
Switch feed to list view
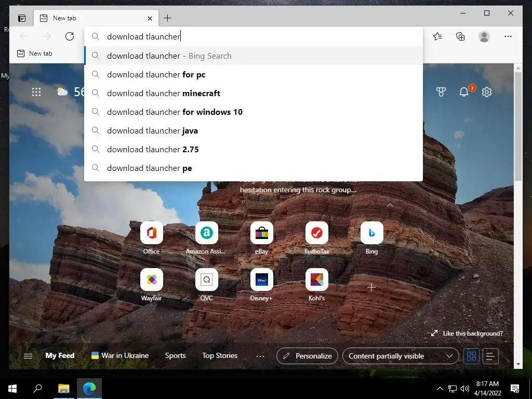[490, 356]
